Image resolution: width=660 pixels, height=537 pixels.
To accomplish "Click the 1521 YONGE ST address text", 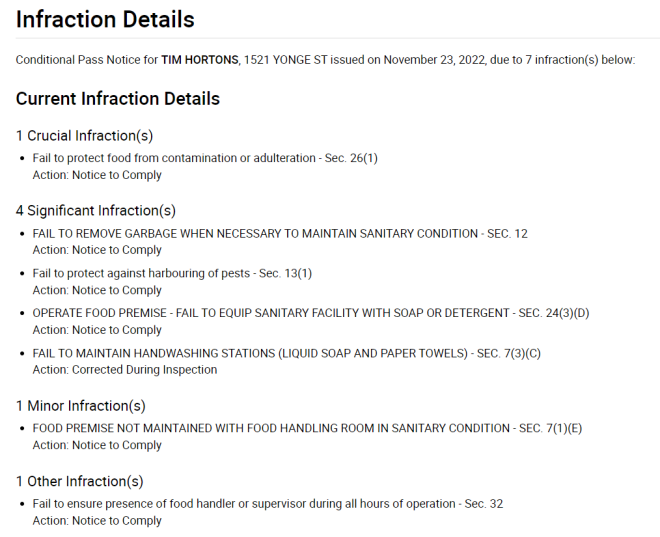I will 285,60.
